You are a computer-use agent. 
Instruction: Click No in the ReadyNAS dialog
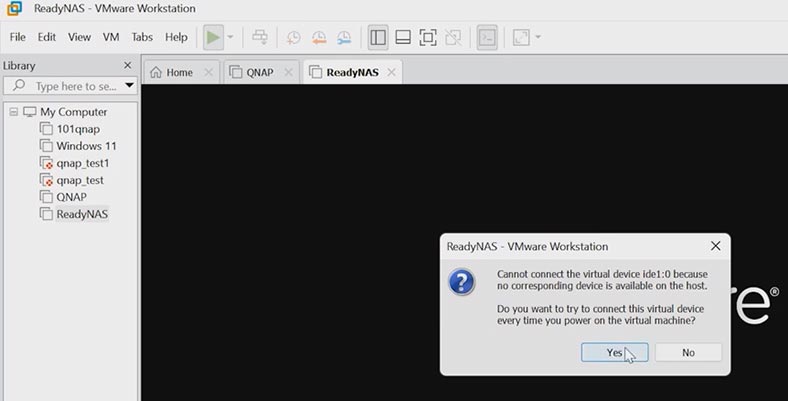[688, 353]
